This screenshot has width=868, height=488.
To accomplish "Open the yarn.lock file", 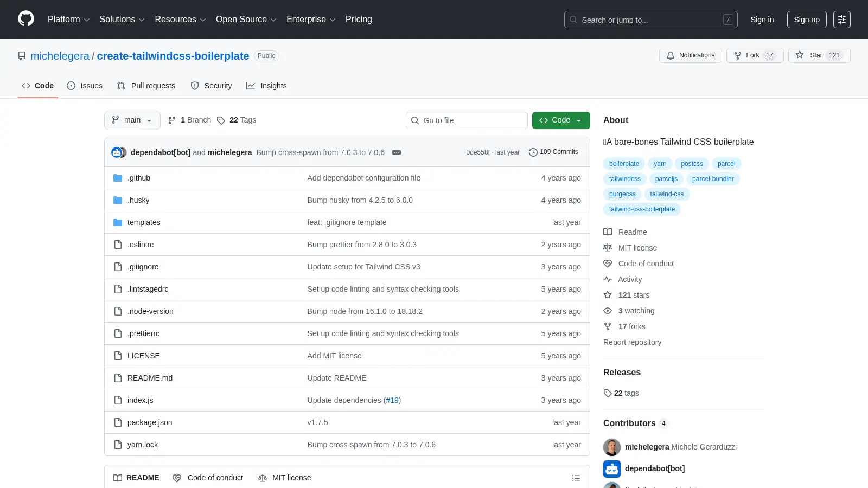I will (143, 445).
